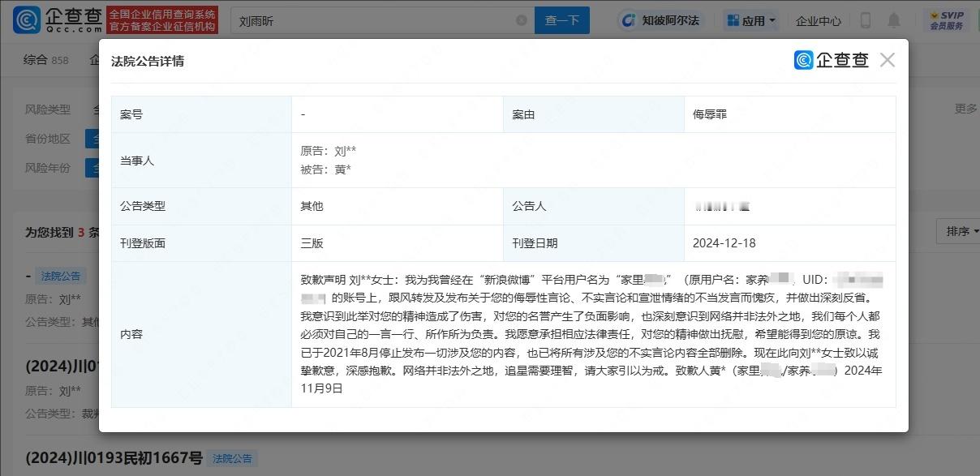Close the 法院公告详情 dialog
Image resolution: width=980 pixels, height=476 pixels.
[888, 60]
